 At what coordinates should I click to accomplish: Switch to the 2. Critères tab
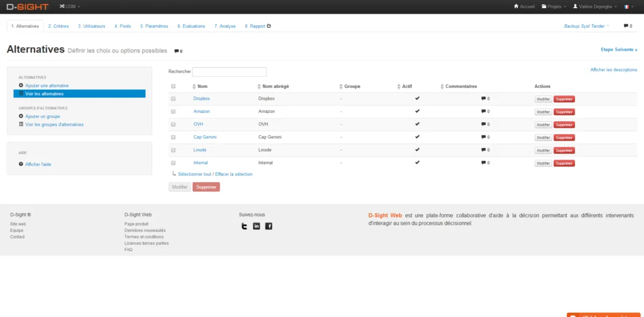click(58, 26)
